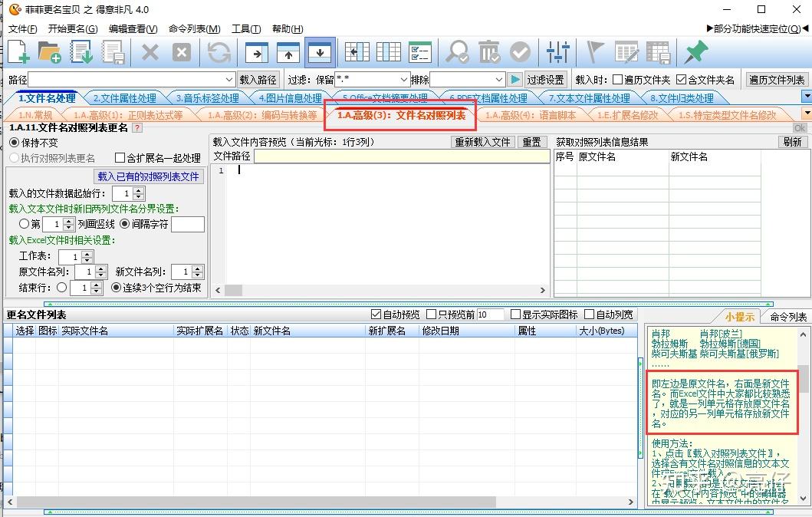Select the flag icon in the toolbar
812x517 pixels.
point(594,51)
